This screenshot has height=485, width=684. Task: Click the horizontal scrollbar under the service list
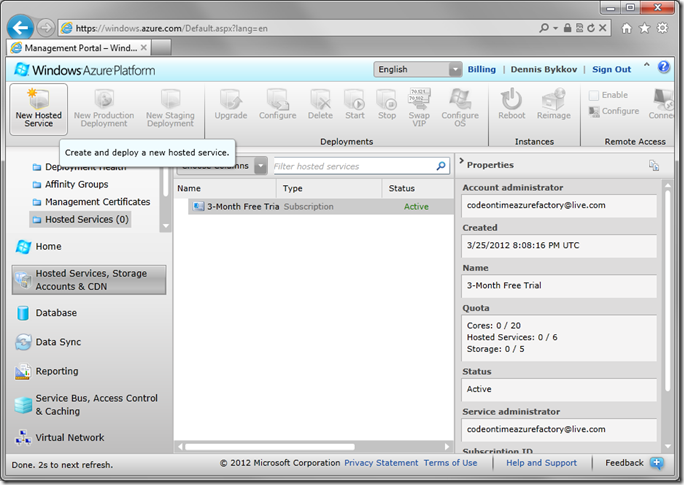click(270, 447)
